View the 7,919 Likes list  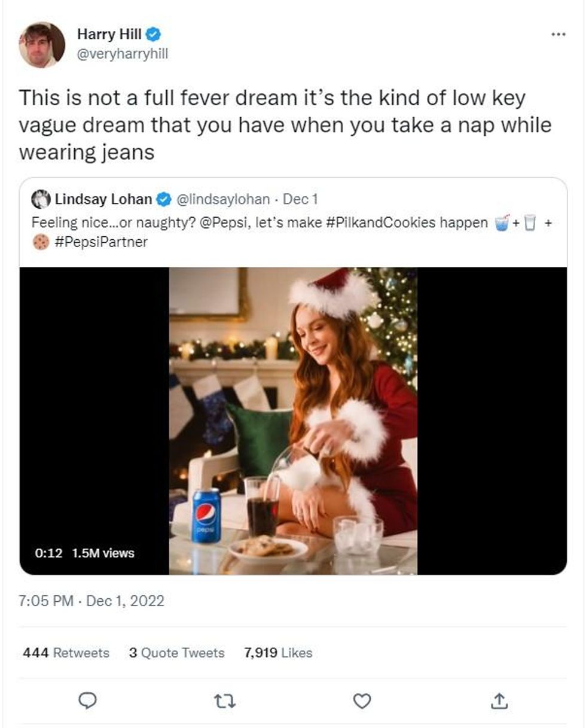tap(278, 653)
